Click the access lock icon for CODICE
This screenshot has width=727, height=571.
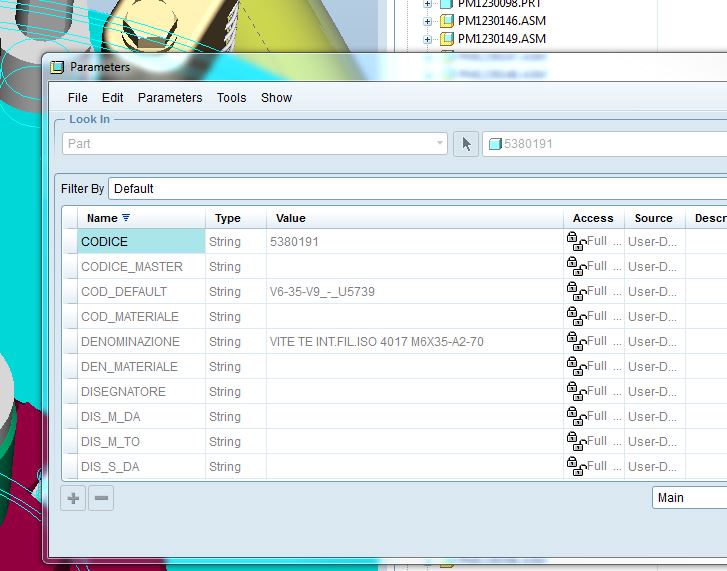(x=576, y=241)
